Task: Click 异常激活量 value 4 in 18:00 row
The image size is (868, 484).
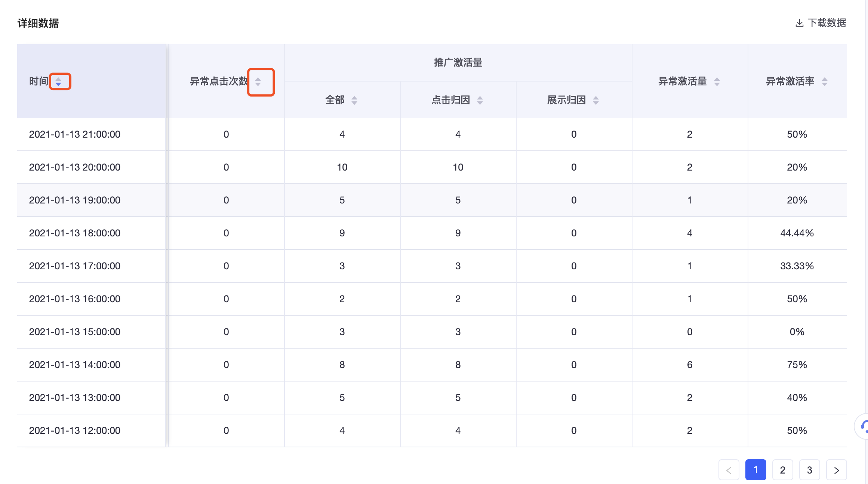Action: (x=690, y=233)
